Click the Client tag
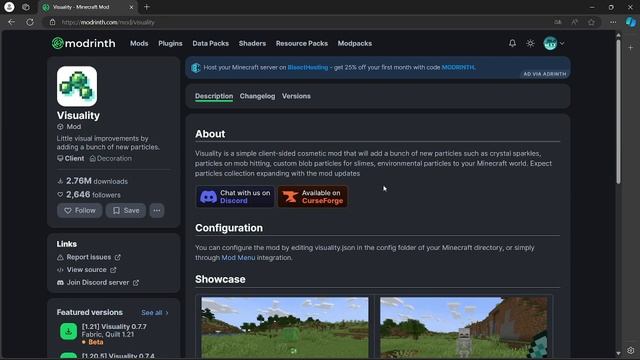This screenshot has width=640, height=360. coord(71,158)
